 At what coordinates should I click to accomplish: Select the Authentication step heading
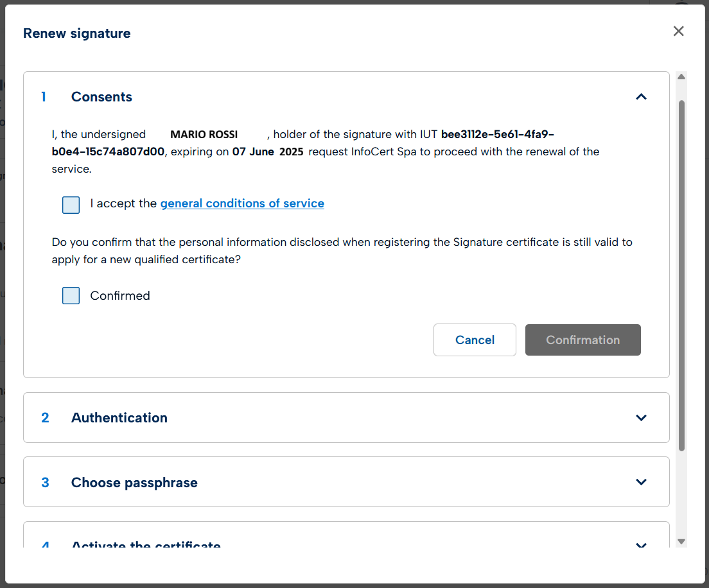click(119, 418)
